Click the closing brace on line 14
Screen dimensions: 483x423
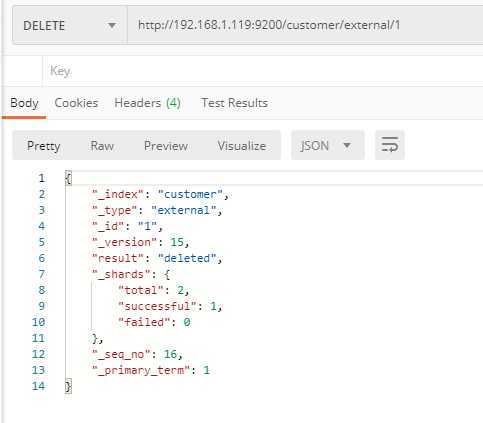68,386
